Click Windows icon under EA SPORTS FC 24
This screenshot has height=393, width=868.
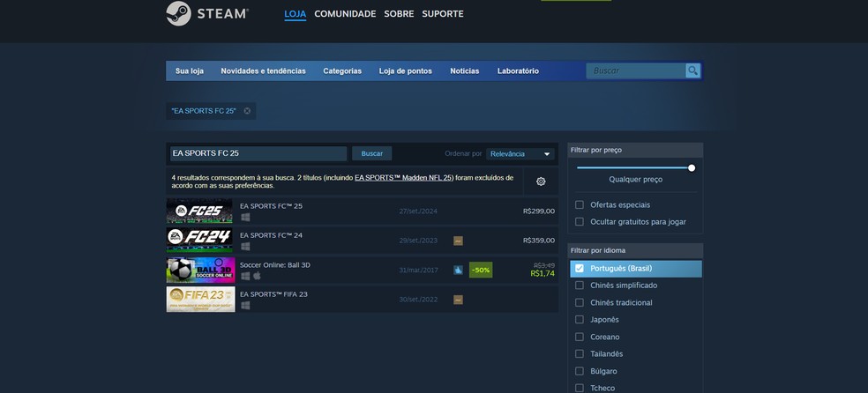(244, 247)
